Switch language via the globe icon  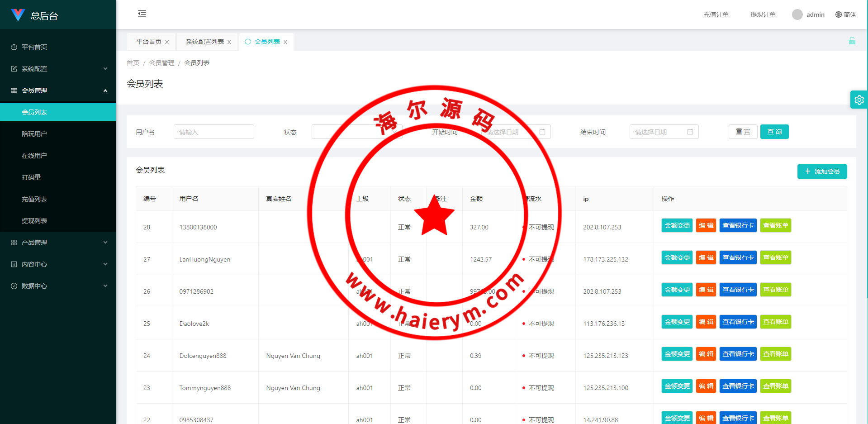click(838, 14)
